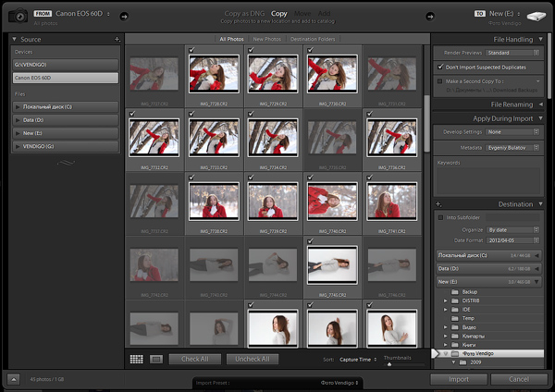Expand the Data (D:) source drive
Image resolution: width=555 pixels, height=392 pixels.
tap(18, 120)
